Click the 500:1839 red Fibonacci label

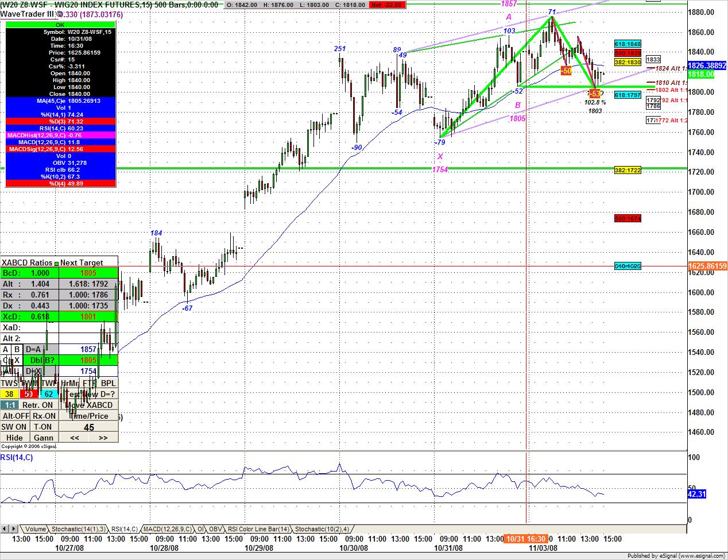coord(628,53)
